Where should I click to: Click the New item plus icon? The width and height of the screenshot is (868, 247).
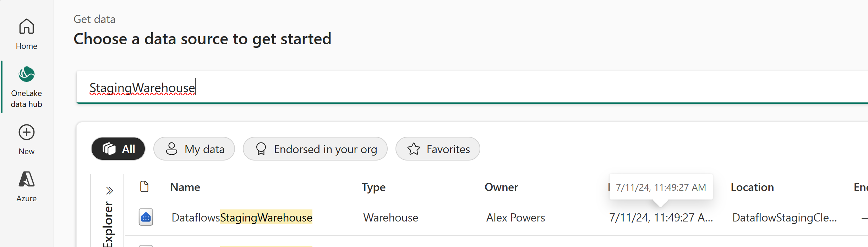pos(26,133)
